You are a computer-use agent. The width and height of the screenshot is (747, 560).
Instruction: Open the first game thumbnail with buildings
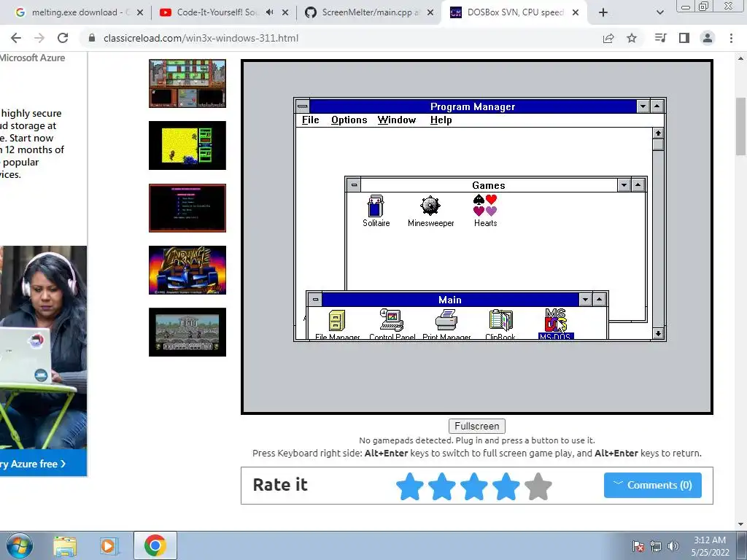click(187, 83)
